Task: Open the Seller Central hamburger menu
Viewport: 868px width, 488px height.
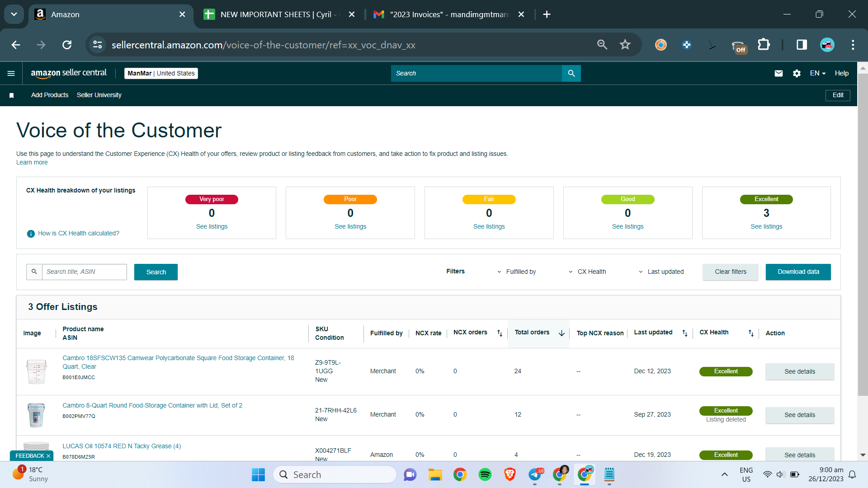Action: (11, 73)
